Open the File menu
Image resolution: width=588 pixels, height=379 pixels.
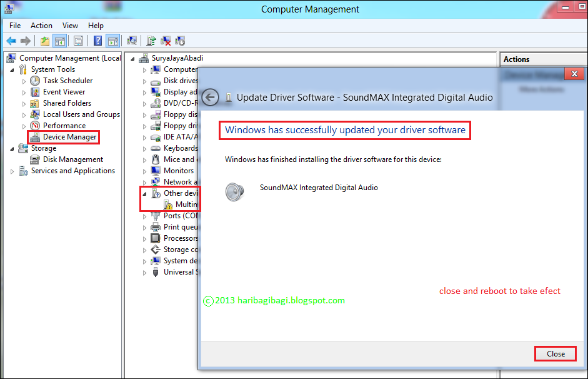point(15,26)
